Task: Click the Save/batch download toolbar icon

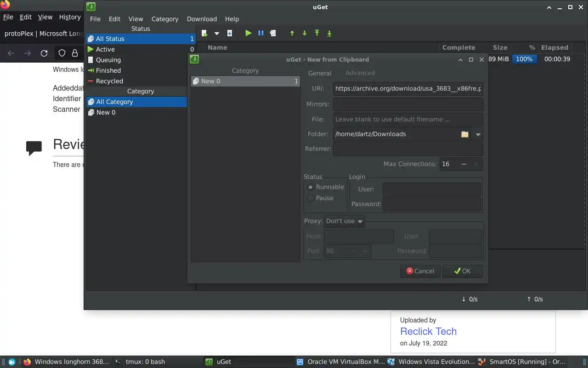Action: pos(230,33)
